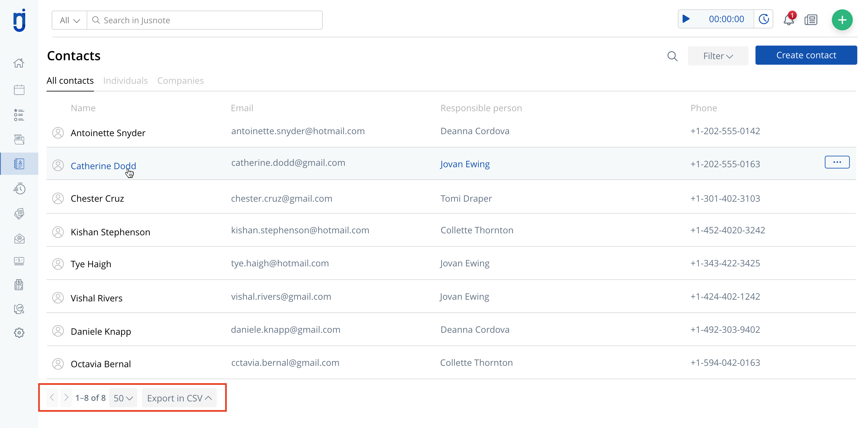Click Collette Thornton in Octavia Bernal's row

click(x=477, y=363)
